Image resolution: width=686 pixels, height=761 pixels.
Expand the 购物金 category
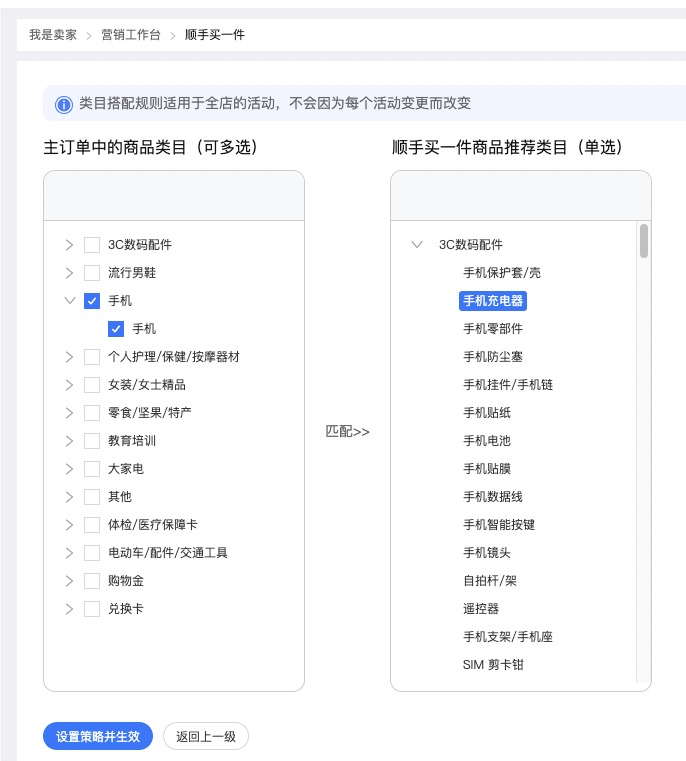(x=69, y=581)
